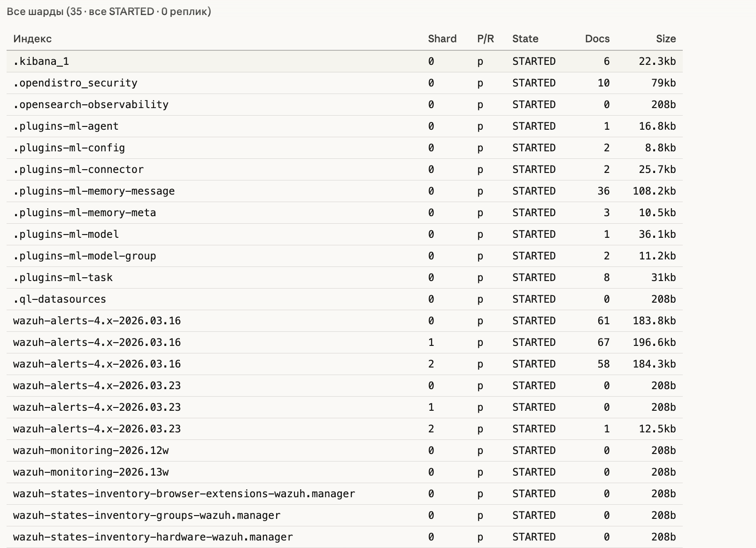Click the 108.2kb size cell
Image resolution: width=756 pixels, height=548 pixels.
[654, 191]
